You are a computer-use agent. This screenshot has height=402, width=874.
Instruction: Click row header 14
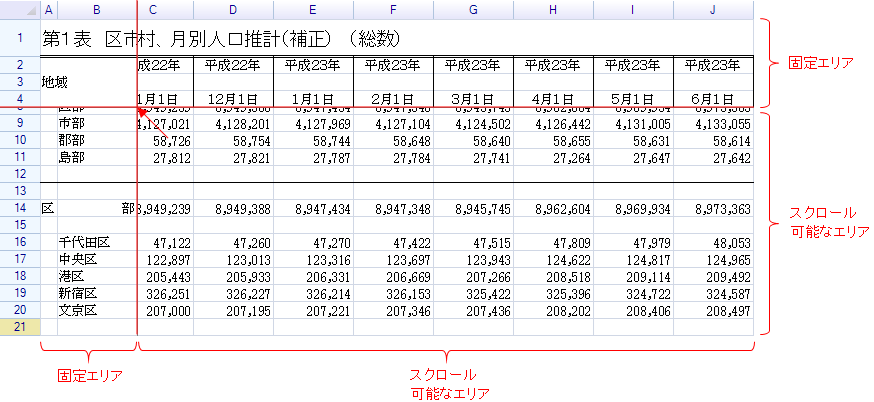tap(20, 208)
